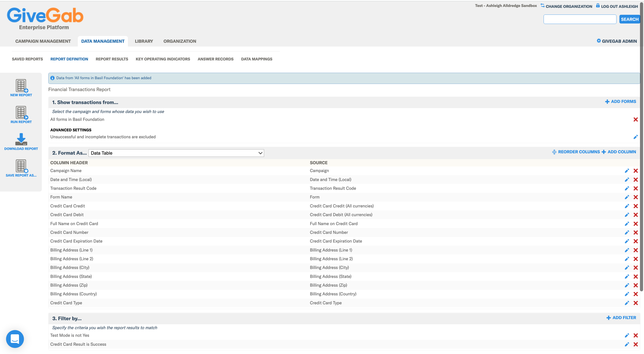Click the Search button
This screenshot has width=644, height=354.
click(x=629, y=19)
